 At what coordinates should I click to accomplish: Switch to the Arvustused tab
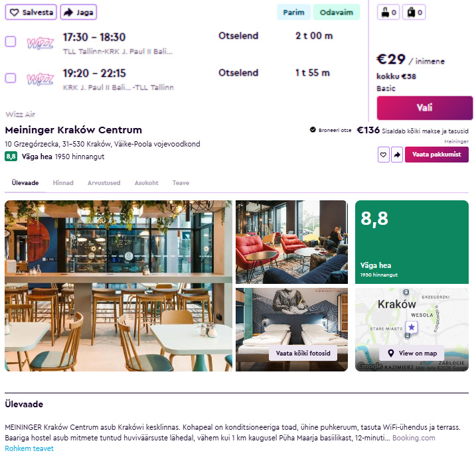click(104, 183)
